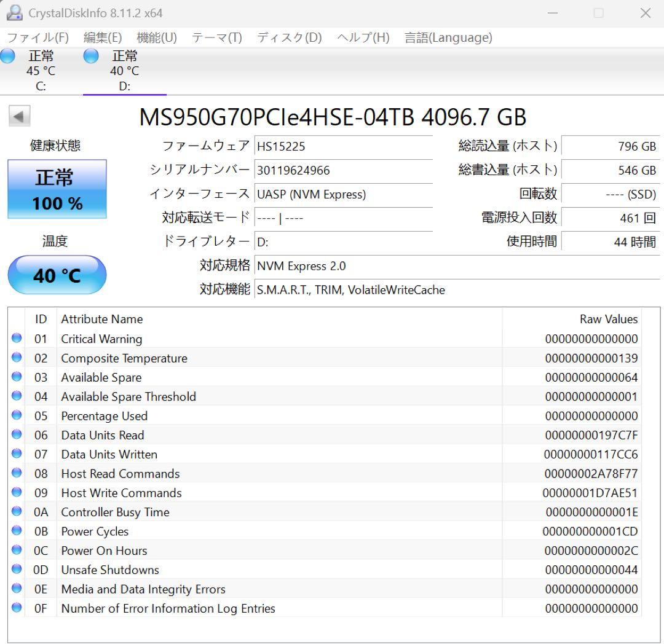664x644 pixels.
Task: Click the status dot for Media and Data Integrity Errors
Action: [x=17, y=589]
